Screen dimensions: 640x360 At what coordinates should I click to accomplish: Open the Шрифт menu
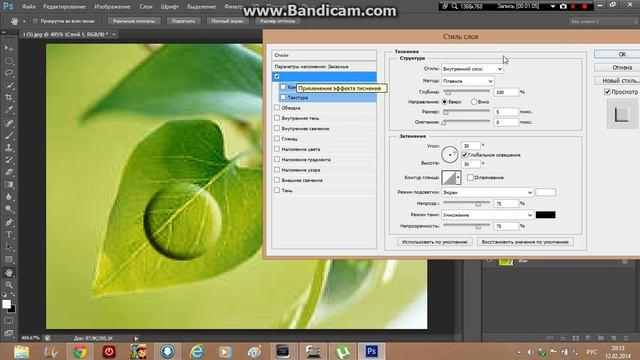tap(170, 7)
